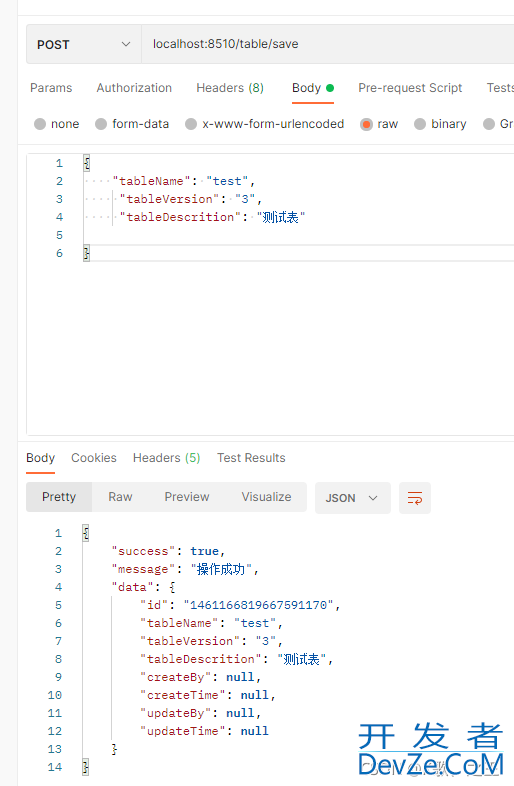This screenshot has height=786, width=514.
Task: Select the Visualize response view
Action: click(266, 497)
